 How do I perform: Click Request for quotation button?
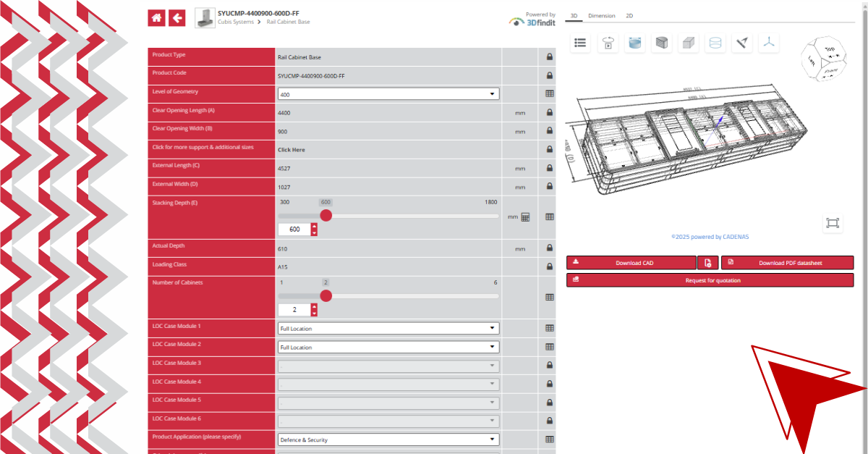pyautogui.click(x=710, y=280)
